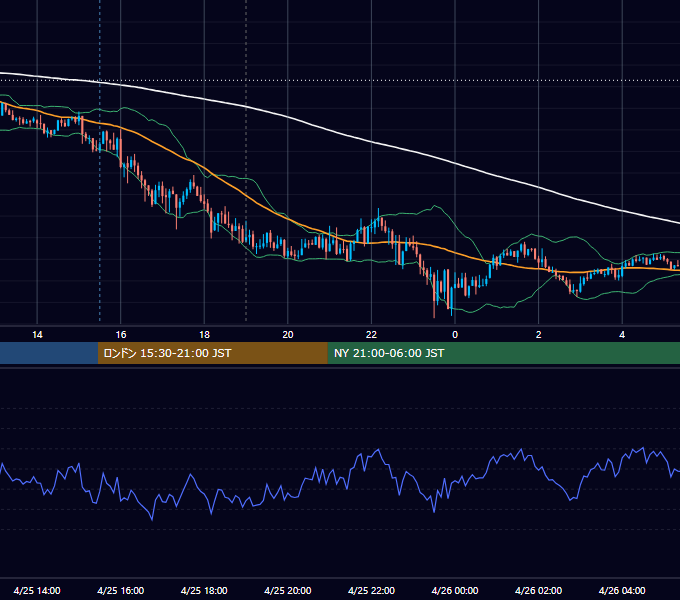Click the 4/25 20:00 date label
The width and height of the screenshot is (680, 600).
(x=288, y=590)
